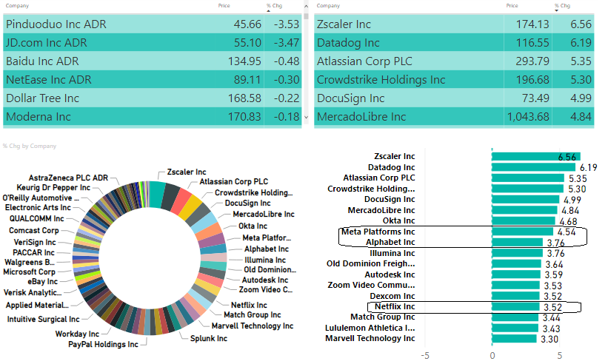Viewport: 608px width, 364px height.
Task: Click Okta Inc label on donut chart
Action: [253, 226]
